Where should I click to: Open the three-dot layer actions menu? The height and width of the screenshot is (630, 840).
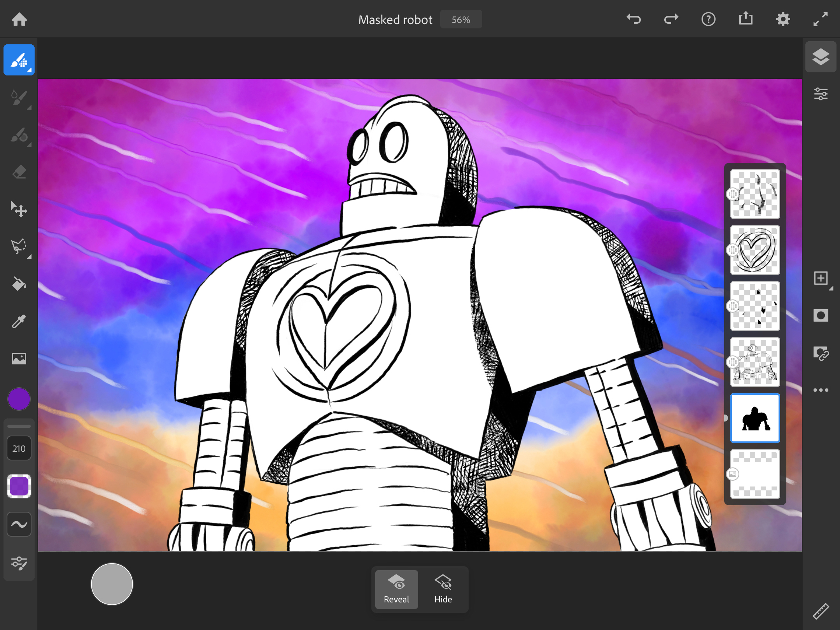click(x=821, y=390)
